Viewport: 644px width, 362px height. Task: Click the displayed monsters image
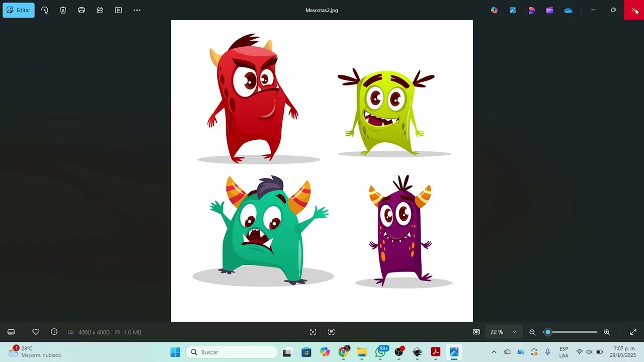(322, 171)
